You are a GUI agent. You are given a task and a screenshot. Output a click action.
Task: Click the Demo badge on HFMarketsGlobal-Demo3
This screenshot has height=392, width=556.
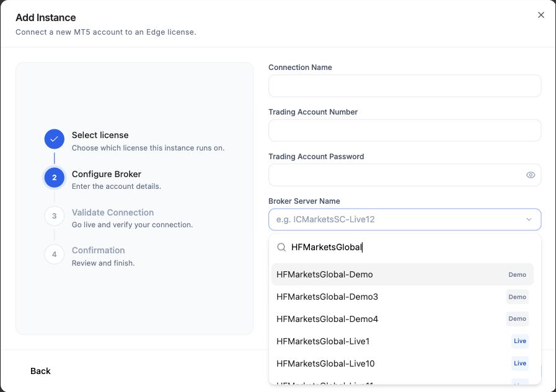(x=517, y=297)
